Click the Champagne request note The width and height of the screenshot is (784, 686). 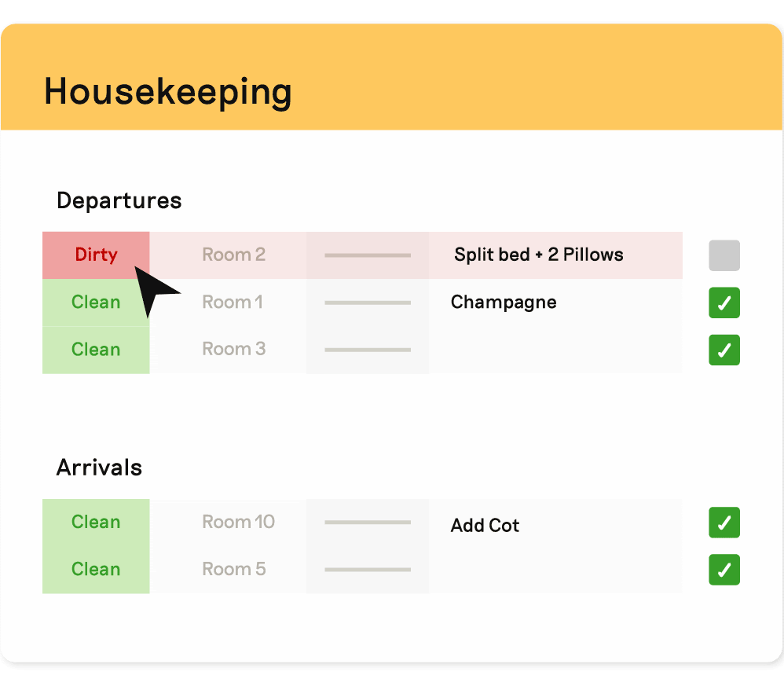coord(504,302)
